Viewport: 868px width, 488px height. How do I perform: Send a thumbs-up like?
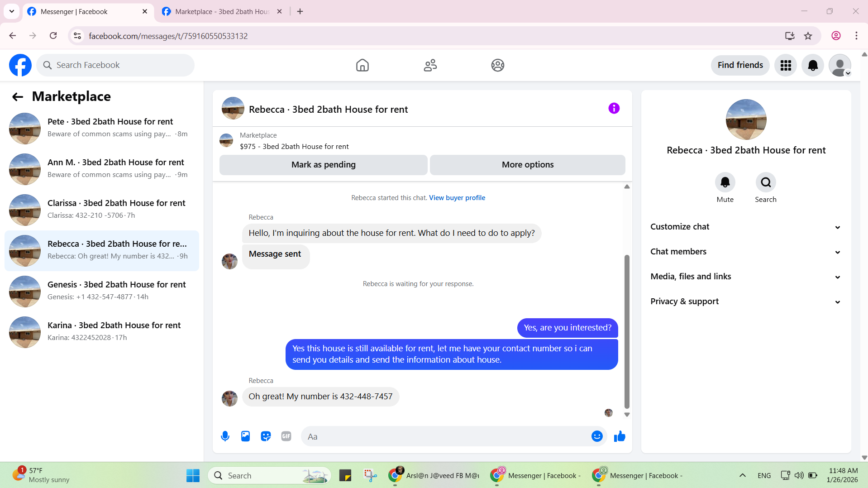point(620,436)
